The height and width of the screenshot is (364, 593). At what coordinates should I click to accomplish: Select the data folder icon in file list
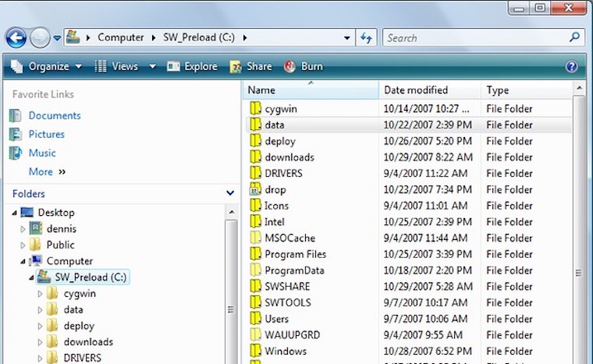coord(255,125)
